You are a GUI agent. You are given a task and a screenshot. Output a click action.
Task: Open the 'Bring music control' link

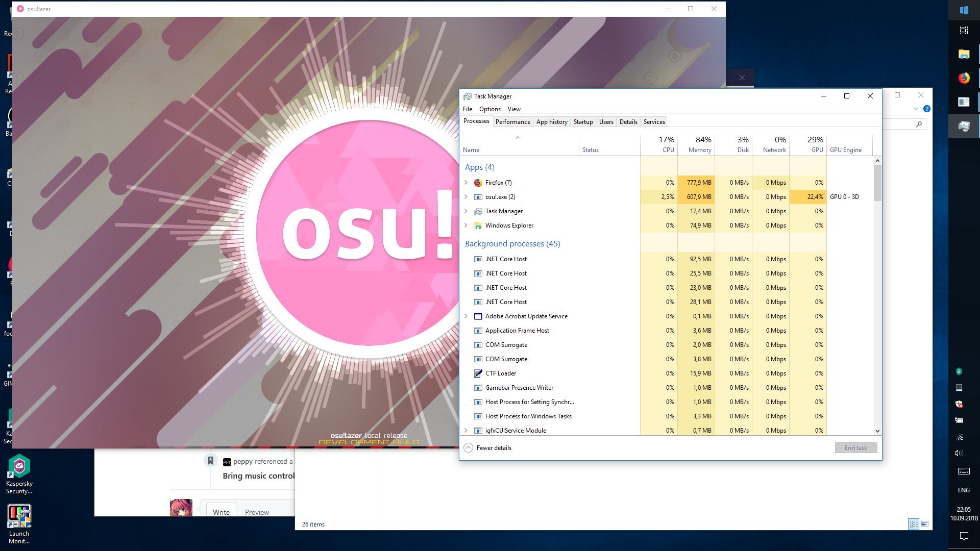point(259,476)
